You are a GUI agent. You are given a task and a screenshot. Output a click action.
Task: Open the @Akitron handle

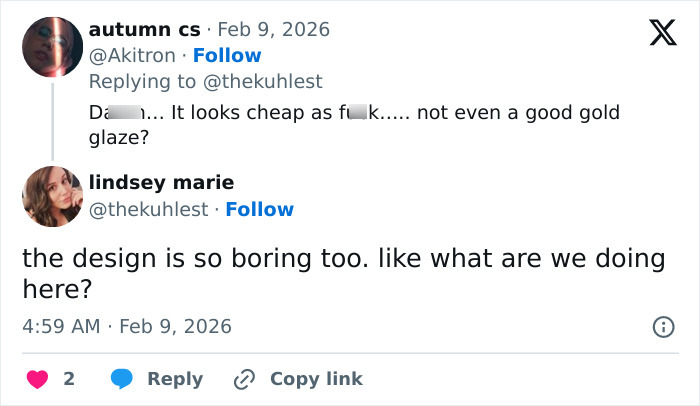point(134,55)
